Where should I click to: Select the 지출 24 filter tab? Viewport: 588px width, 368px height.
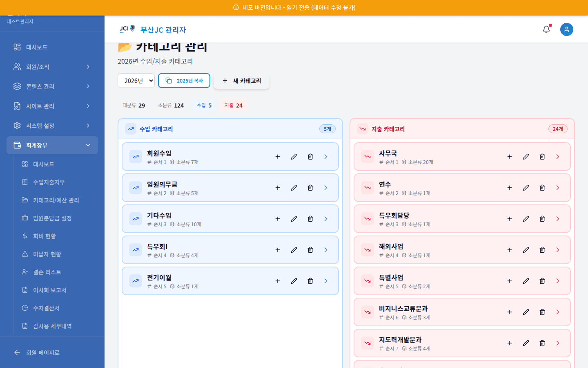[233, 105]
